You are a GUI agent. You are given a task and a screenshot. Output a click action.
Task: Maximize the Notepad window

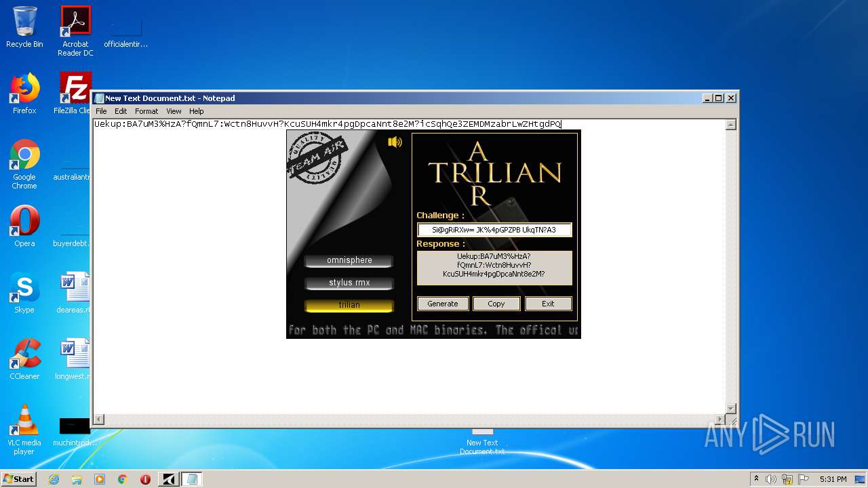pyautogui.click(x=719, y=98)
